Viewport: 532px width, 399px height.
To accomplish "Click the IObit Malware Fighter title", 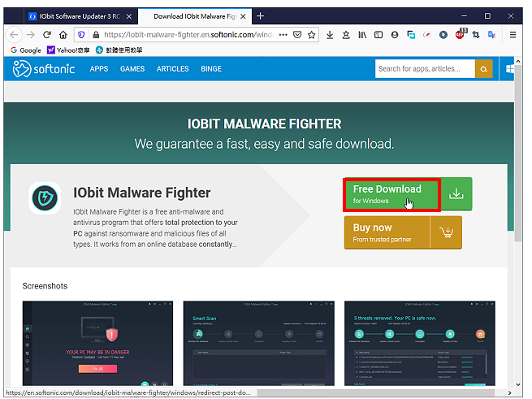I will (142, 193).
